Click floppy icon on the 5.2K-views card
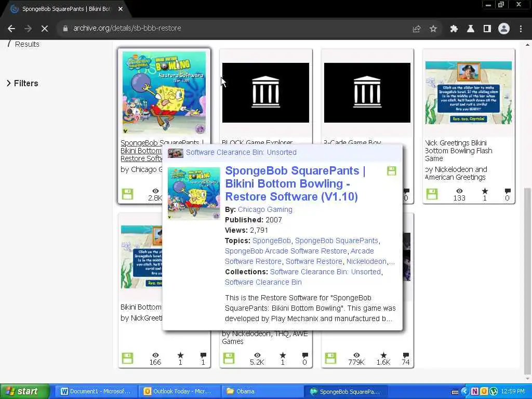This screenshot has height=399, width=532. pos(229,358)
